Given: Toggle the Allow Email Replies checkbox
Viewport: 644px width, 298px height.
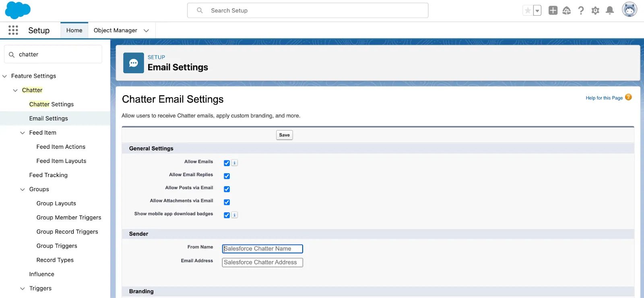Looking at the screenshot, I should (x=227, y=176).
